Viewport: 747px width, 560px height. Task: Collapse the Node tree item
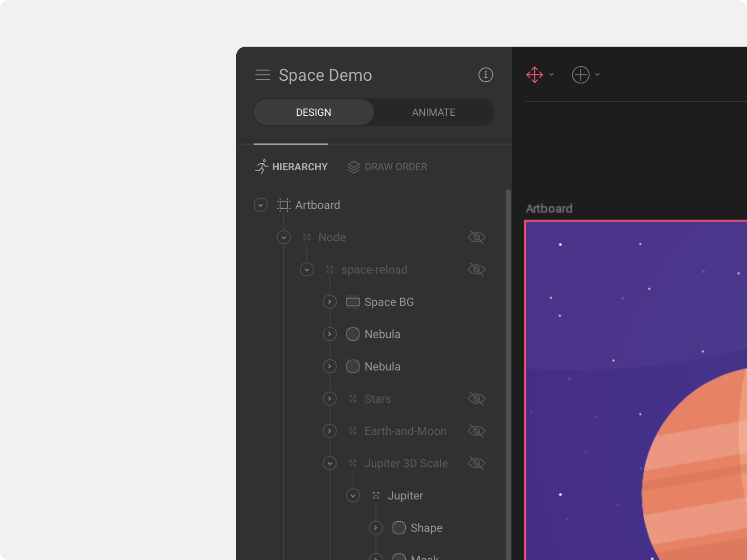(x=283, y=238)
